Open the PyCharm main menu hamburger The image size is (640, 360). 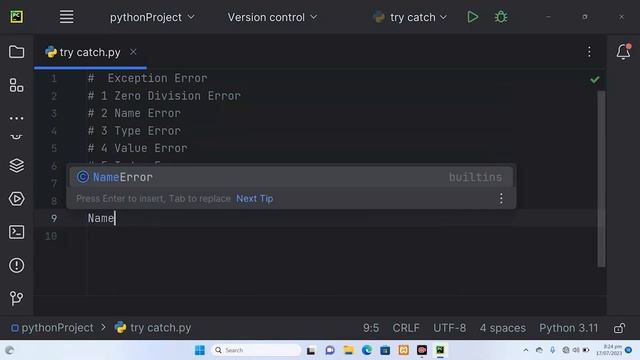67,17
